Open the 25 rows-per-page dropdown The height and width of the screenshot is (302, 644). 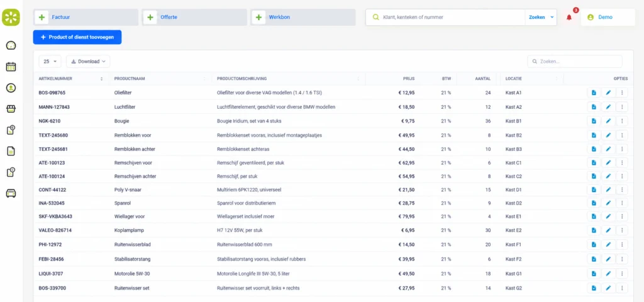tap(50, 61)
